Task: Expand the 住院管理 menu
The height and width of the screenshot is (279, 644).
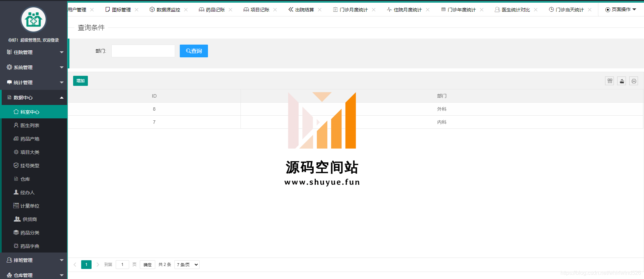Action: pos(34,52)
